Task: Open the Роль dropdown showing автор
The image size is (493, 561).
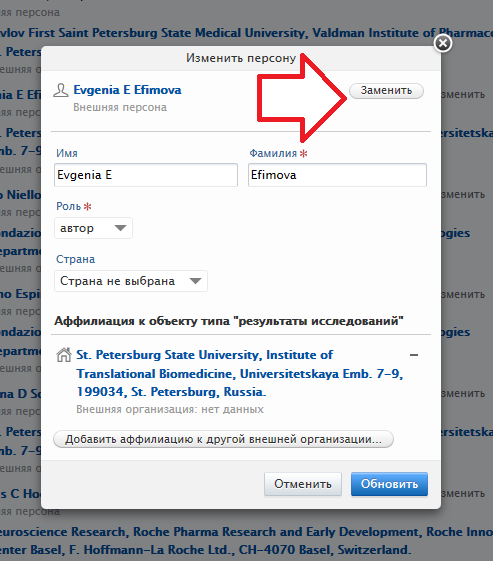Action: point(93,228)
